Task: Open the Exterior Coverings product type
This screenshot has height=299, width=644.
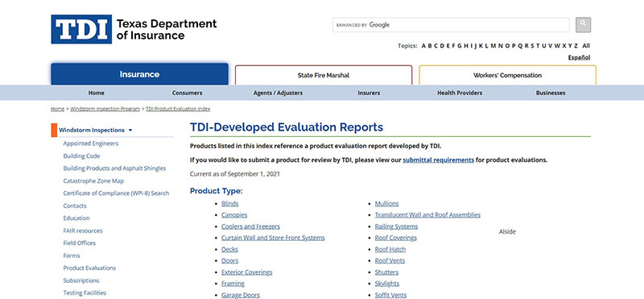Action: [247, 272]
